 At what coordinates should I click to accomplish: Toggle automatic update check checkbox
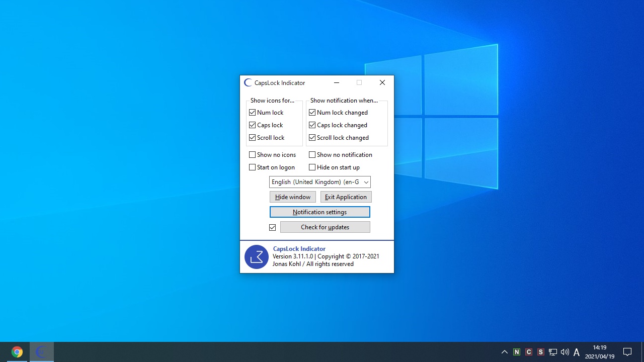click(273, 228)
